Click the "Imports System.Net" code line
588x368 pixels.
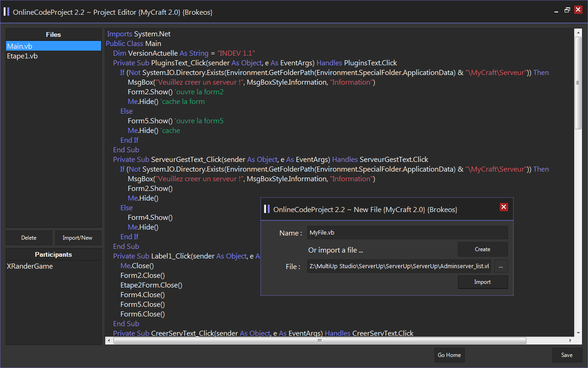(139, 34)
